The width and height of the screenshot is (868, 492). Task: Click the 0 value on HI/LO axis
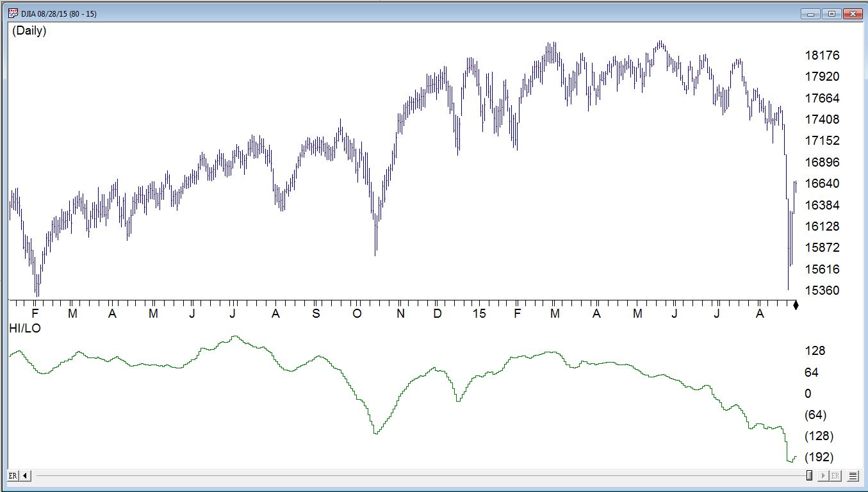point(808,393)
